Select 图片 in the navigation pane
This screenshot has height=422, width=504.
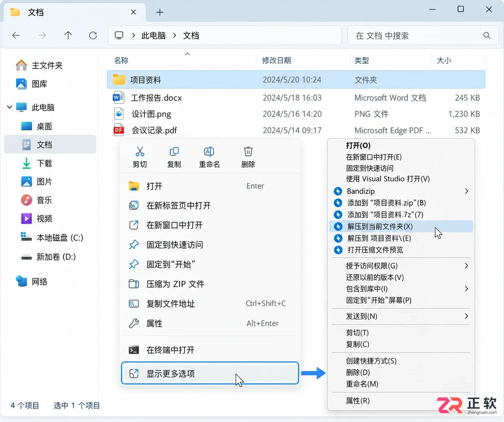[36, 182]
